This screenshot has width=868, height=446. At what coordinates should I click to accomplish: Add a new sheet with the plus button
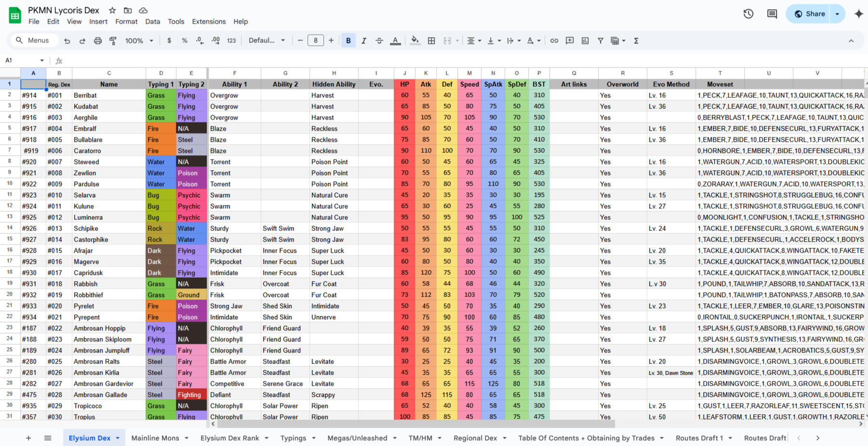28,438
